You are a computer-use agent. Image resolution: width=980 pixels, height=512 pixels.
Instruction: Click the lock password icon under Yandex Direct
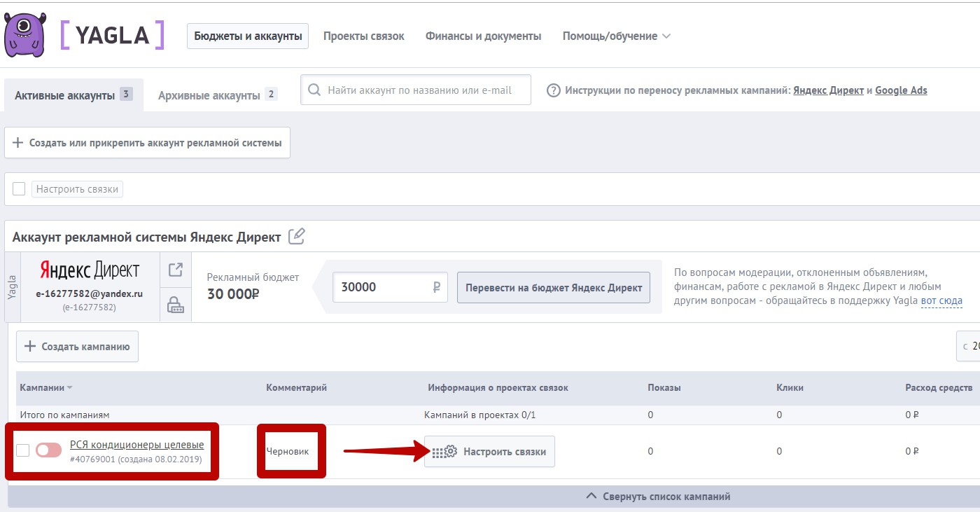click(x=176, y=304)
